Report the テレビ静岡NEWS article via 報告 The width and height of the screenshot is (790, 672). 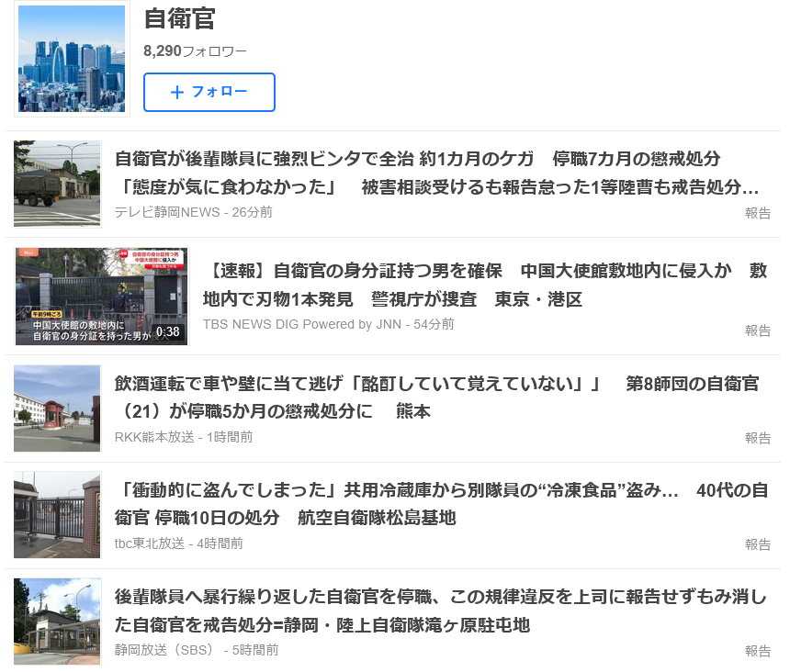pos(757,213)
